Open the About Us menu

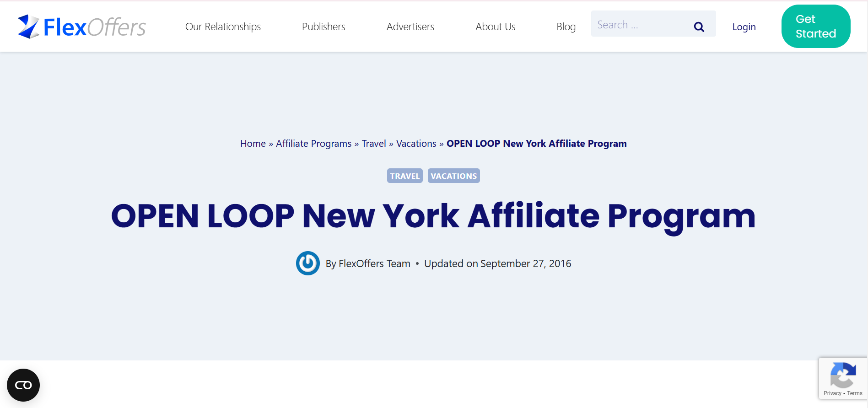[x=496, y=27]
